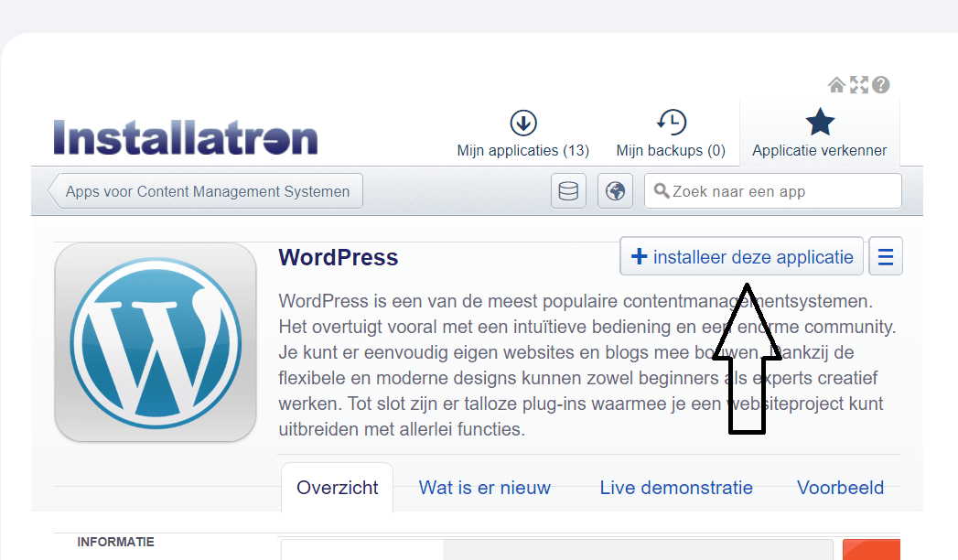Open the hamburger menu next to install button
The width and height of the screenshot is (958, 560).
point(886,256)
